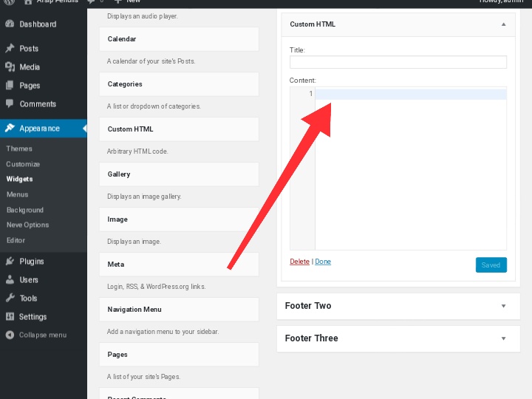
Task: Click 'A calendar of your site's Posts.' text
Action: pyautogui.click(x=151, y=61)
